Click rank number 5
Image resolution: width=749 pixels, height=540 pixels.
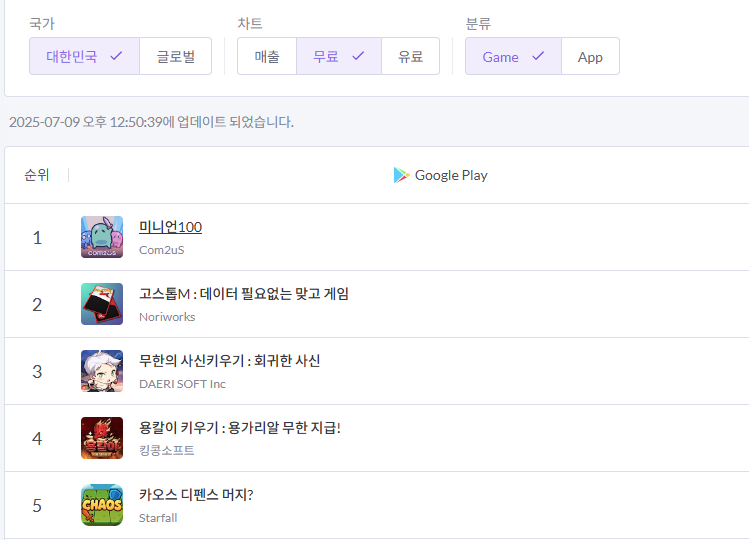(37, 505)
